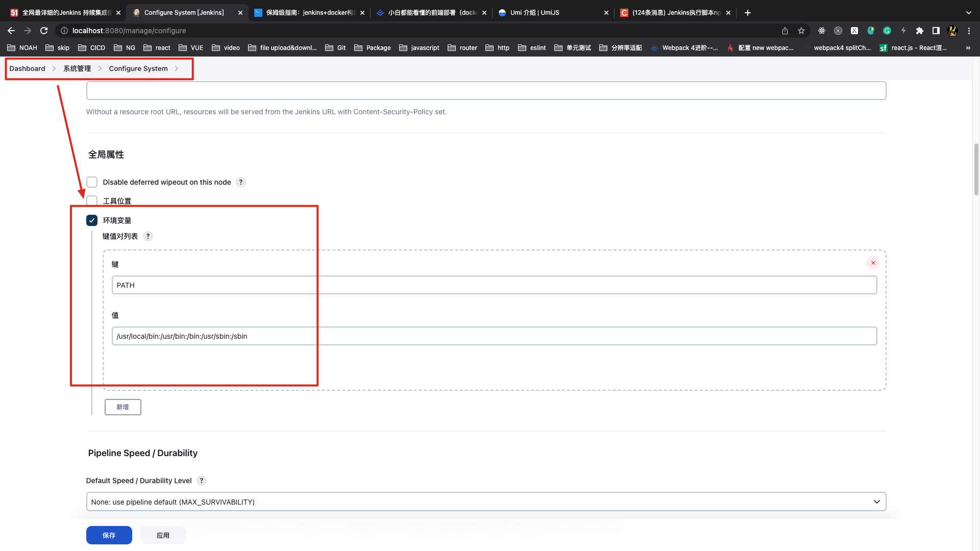980x551 pixels.
Task: Bookmark this page with star icon
Action: pyautogui.click(x=801, y=31)
